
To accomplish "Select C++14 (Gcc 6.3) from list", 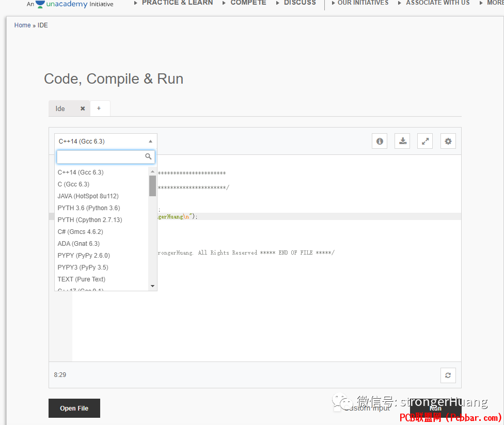I will 102,172.
